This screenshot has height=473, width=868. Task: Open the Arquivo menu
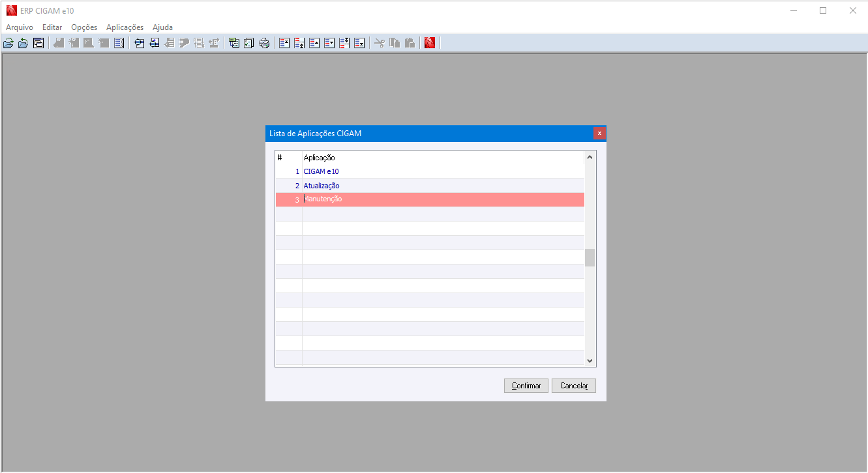20,27
